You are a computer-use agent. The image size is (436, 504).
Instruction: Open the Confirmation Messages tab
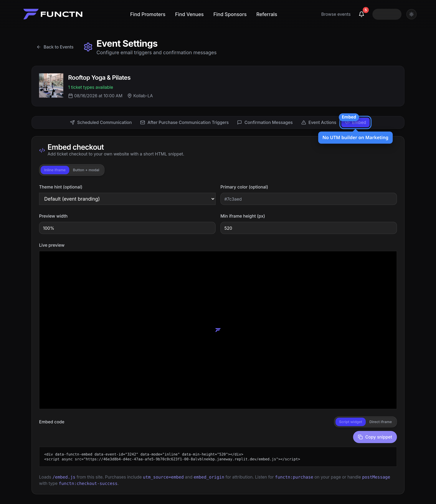point(265,122)
